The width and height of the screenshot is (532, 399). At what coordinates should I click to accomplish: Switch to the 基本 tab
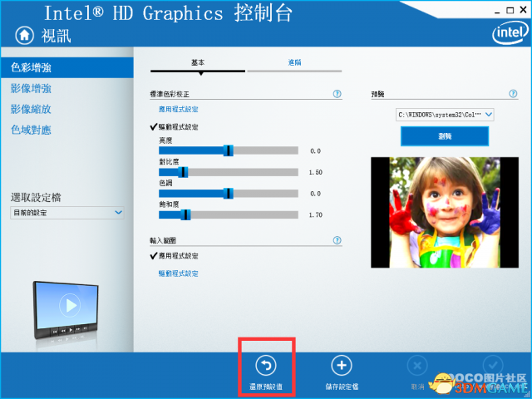pyautogui.click(x=198, y=63)
